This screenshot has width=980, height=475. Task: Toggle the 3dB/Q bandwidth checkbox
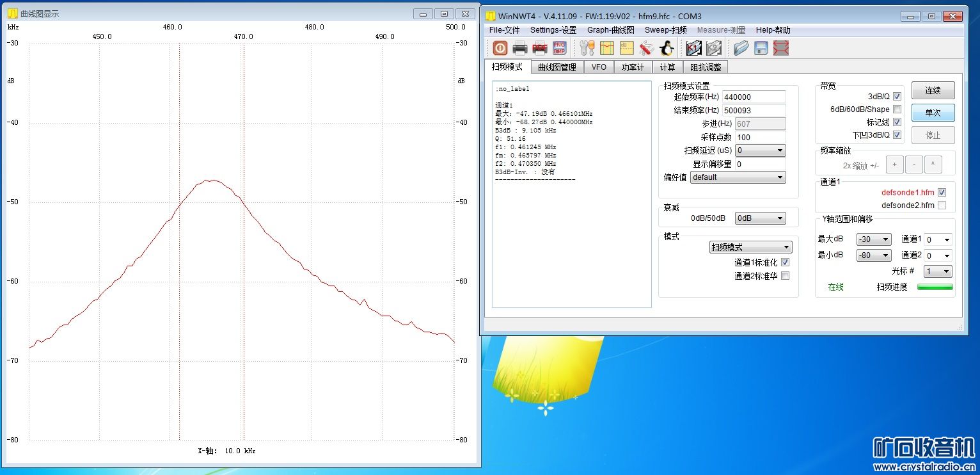pyautogui.click(x=897, y=97)
